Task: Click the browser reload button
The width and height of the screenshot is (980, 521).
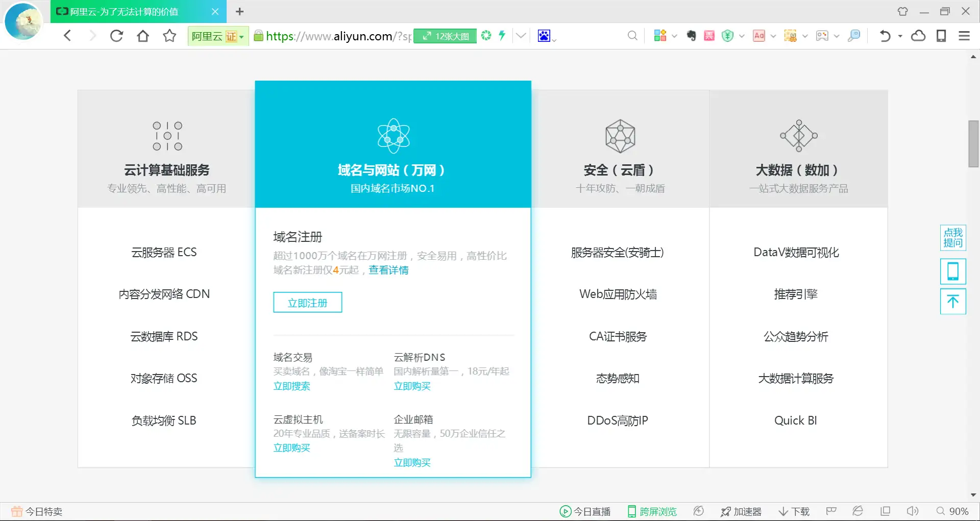Action: (x=117, y=36)
